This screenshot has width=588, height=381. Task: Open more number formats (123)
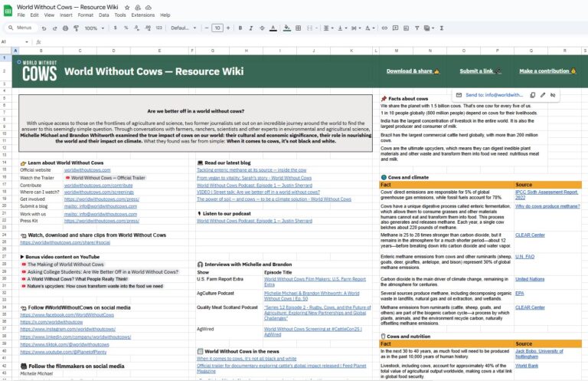(159, 28)
